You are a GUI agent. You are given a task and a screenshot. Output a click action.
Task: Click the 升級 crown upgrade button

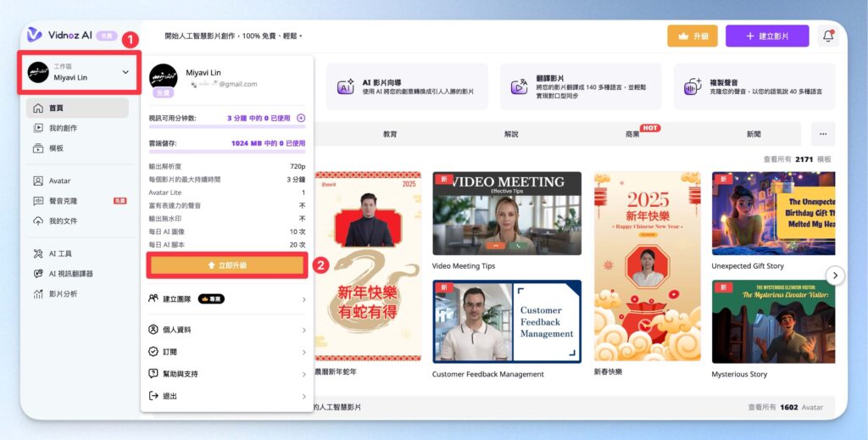(x=693, y=36)
